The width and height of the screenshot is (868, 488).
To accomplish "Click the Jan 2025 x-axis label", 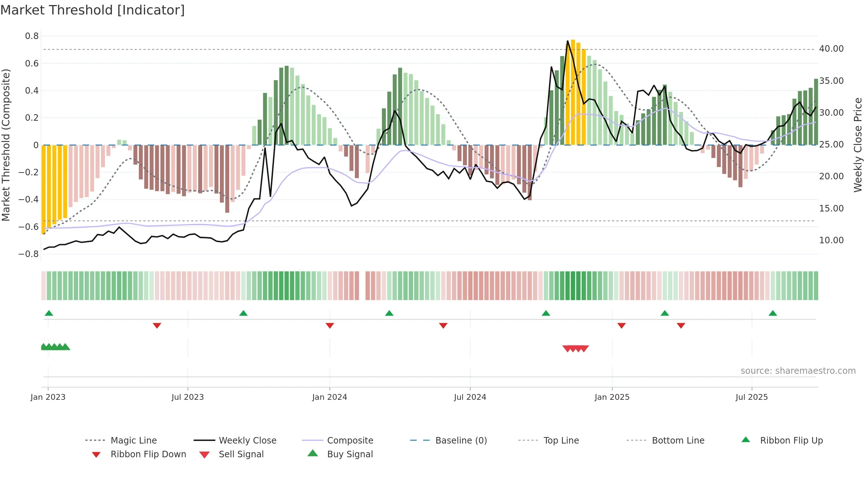I will pyautogui.click(x=612, y=397).
